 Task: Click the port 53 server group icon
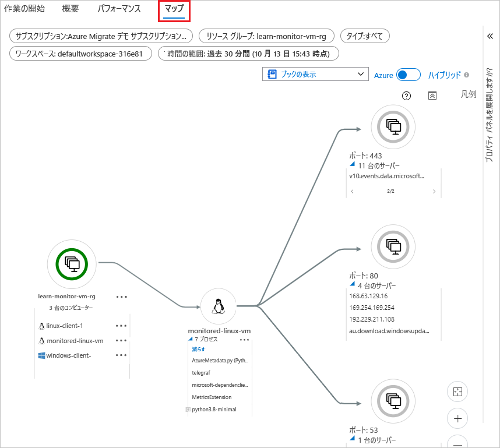coord(393,401)
